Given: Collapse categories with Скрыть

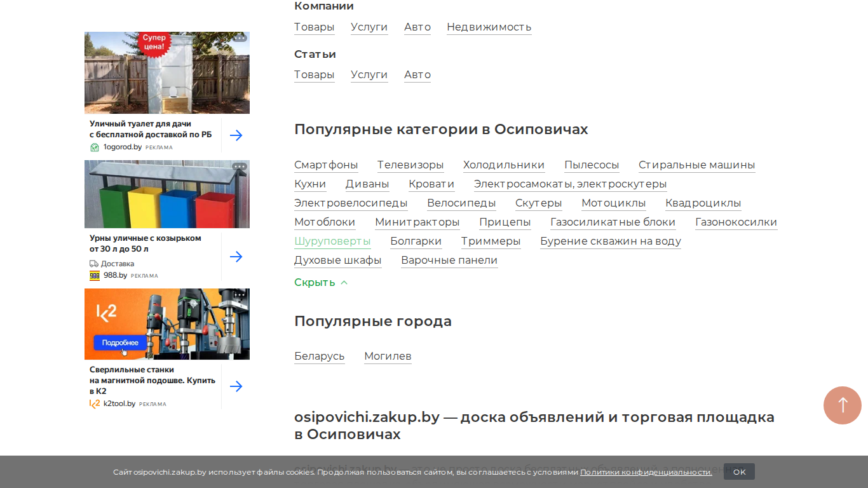Looking at the screenshot, I should (x=321, y=282).
